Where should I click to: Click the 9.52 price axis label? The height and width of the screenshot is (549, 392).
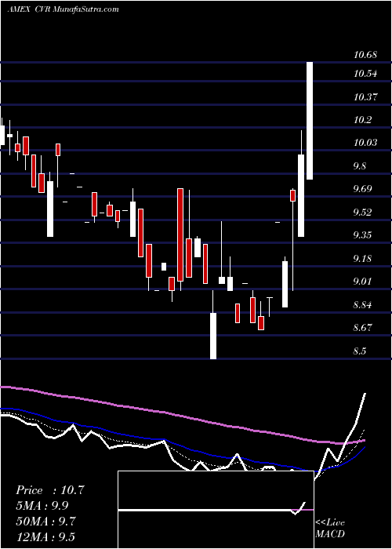click(362, 213)
